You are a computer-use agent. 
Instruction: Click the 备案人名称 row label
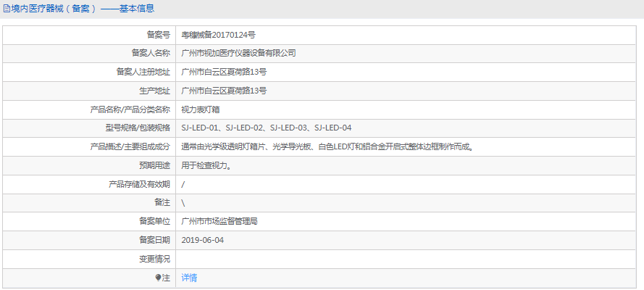[x=151, y=54]
